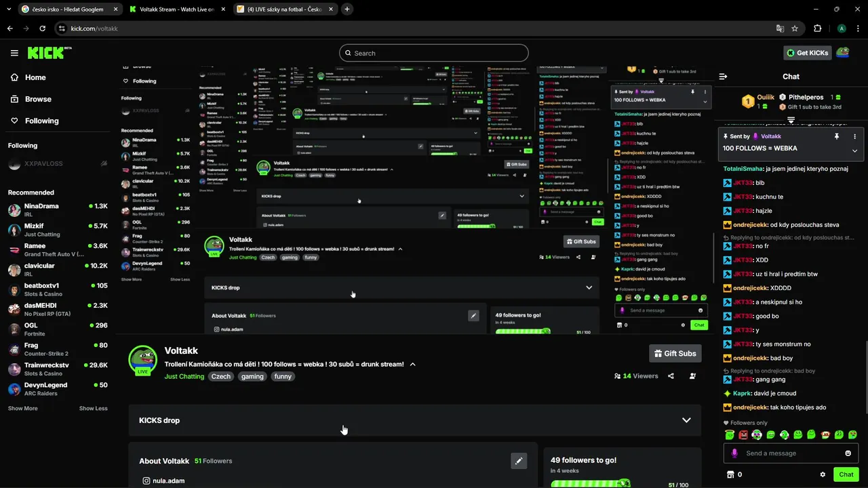Click the Instagram icon near nula.adam
The image size is (868, 488).
point(146,481)
